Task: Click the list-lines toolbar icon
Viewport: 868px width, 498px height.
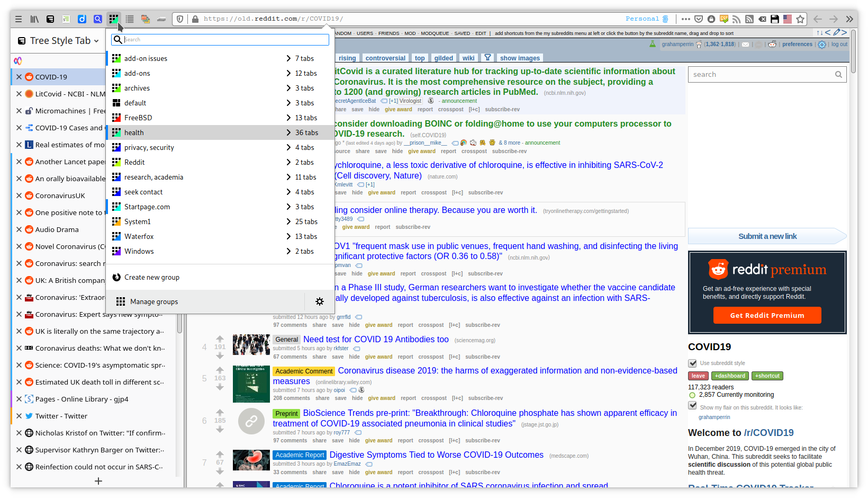Action: tap(130, 19)
